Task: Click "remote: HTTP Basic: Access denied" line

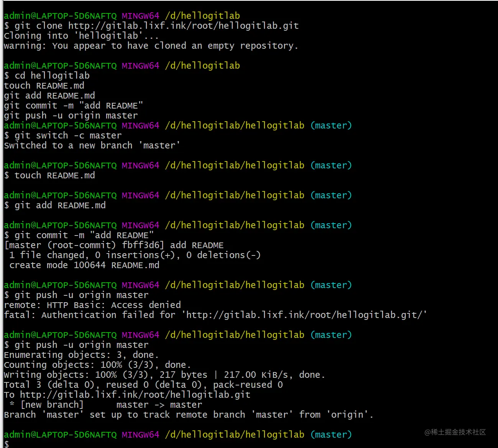Action: pyautogui.click(x=92, y=305)
